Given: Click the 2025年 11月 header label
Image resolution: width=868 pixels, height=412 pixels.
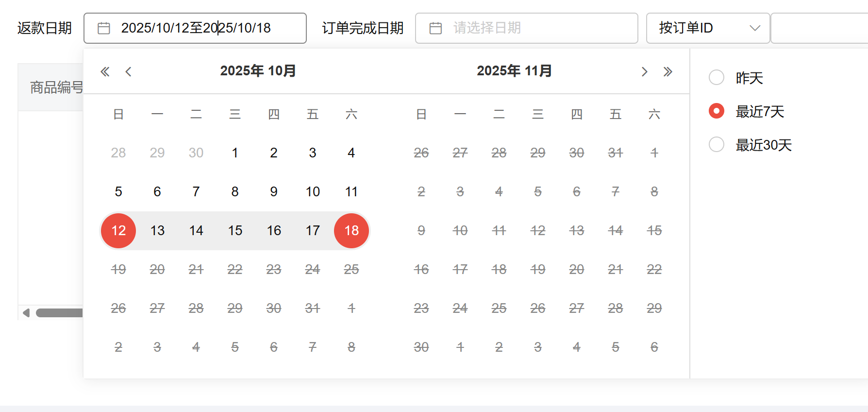Looking at the screenshot, I should coord(514,71).
